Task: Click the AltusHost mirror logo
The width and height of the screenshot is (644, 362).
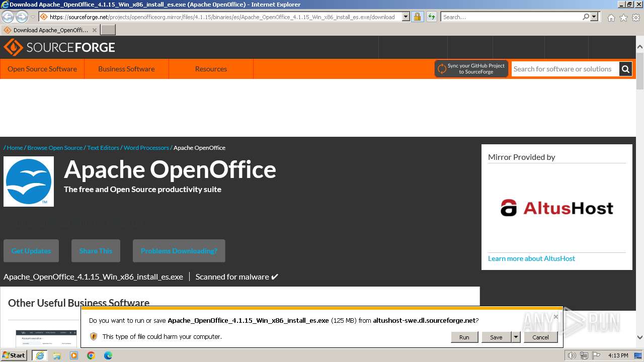Action: pyautogui.click(x=557, y=208)
